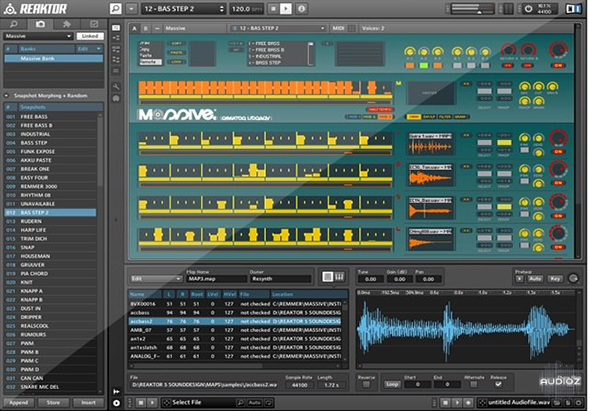This screenshot has width=590, height=411.
Task: Select the INDUSTRIAL snapshot
Action: [x=50, y=134]
